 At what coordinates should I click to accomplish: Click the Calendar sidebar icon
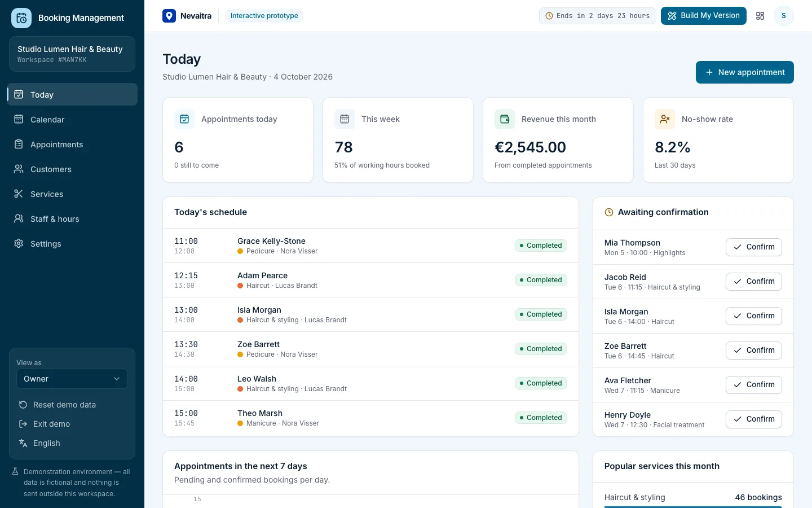[19, 119]
